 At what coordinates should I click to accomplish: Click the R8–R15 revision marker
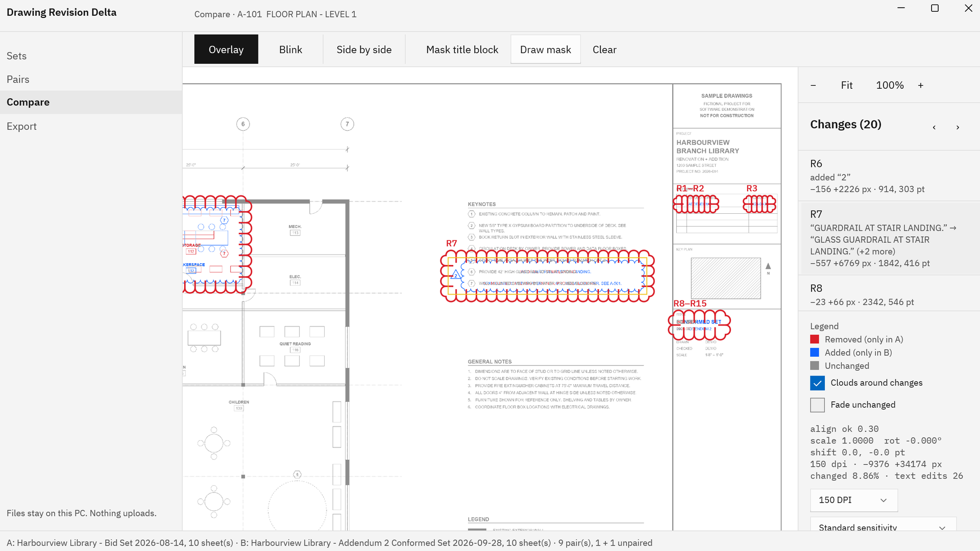(690, 304)
